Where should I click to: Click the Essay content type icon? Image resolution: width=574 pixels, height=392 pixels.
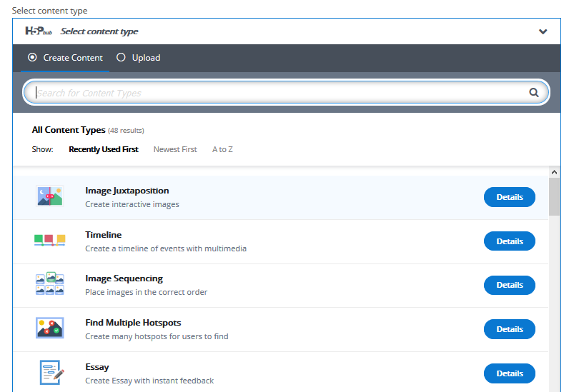point(50,373)
